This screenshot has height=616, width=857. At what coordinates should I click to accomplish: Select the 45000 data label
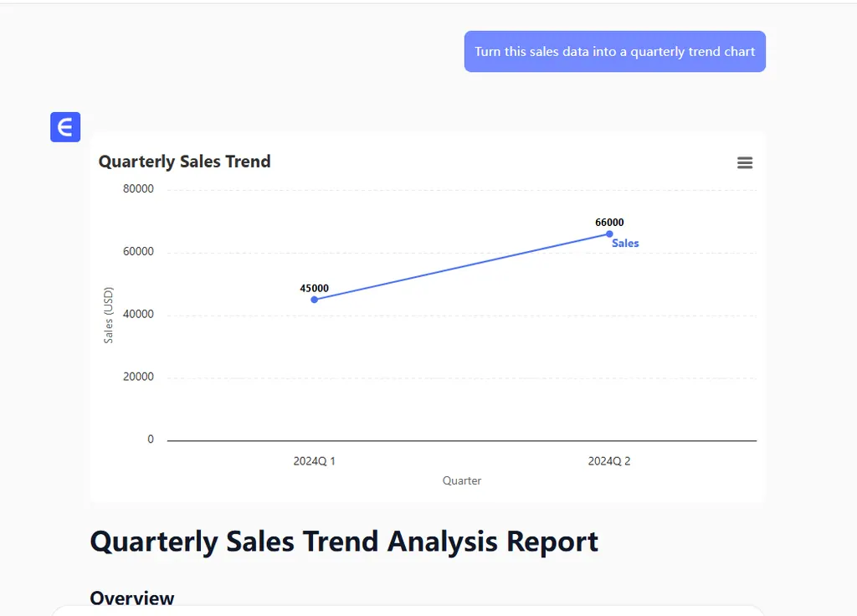tap(315, 288)
